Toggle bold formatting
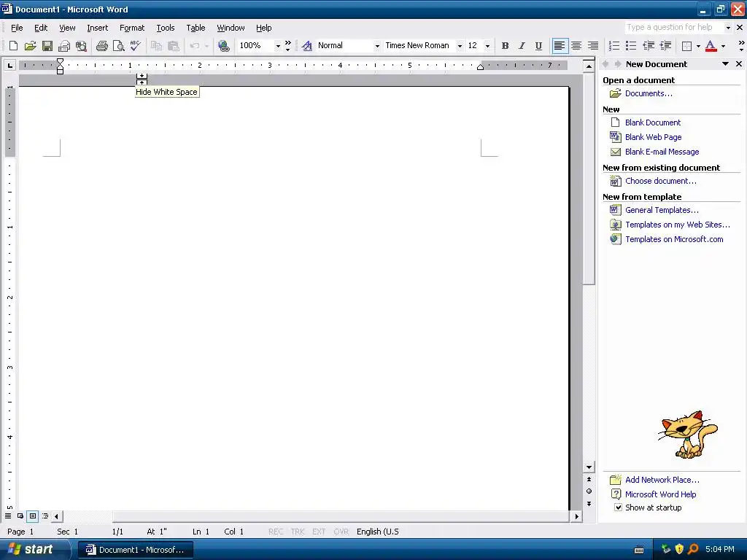Viewport: 747px width, 560px height. point(505,46)
